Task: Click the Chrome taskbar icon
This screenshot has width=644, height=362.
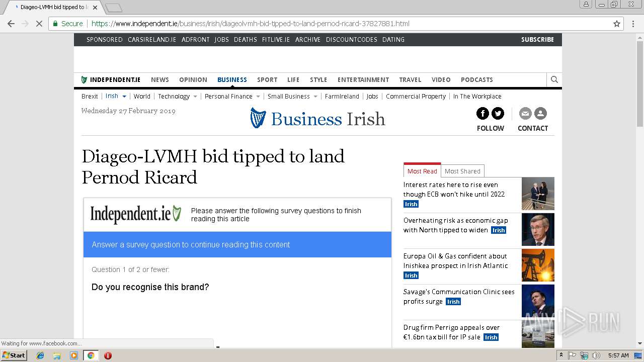Action: point(91,355)
